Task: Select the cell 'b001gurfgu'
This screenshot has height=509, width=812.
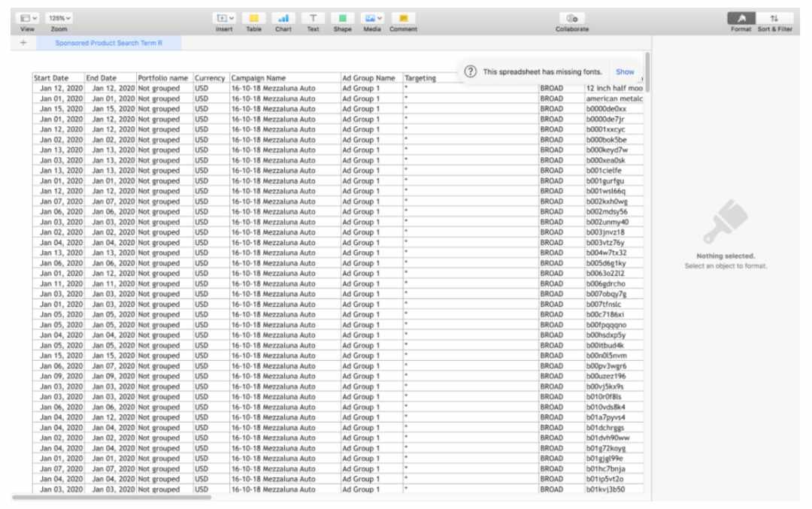Action: (x=614, y=180)
